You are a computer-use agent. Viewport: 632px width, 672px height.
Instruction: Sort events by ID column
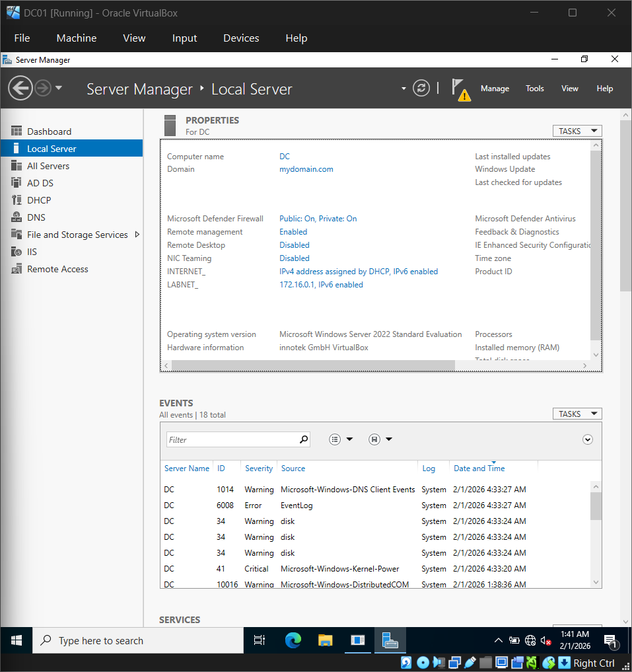point(221,468)
